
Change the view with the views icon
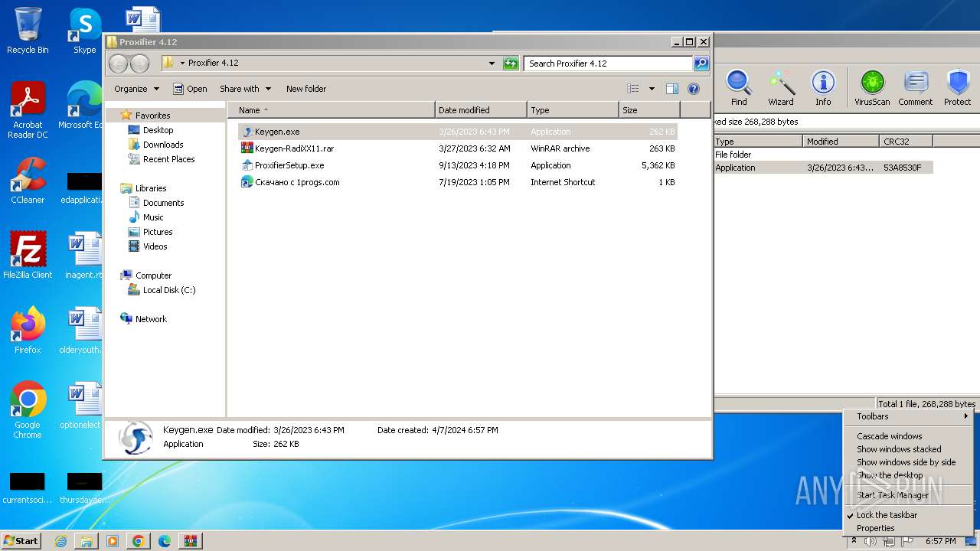[x=633, y=89]
